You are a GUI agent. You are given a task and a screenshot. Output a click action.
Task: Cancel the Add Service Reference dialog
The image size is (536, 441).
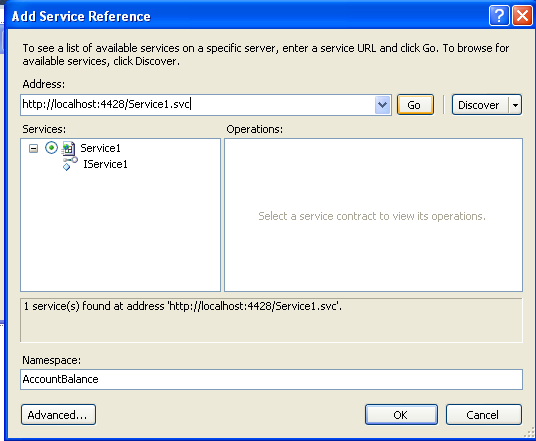point(483,415)
